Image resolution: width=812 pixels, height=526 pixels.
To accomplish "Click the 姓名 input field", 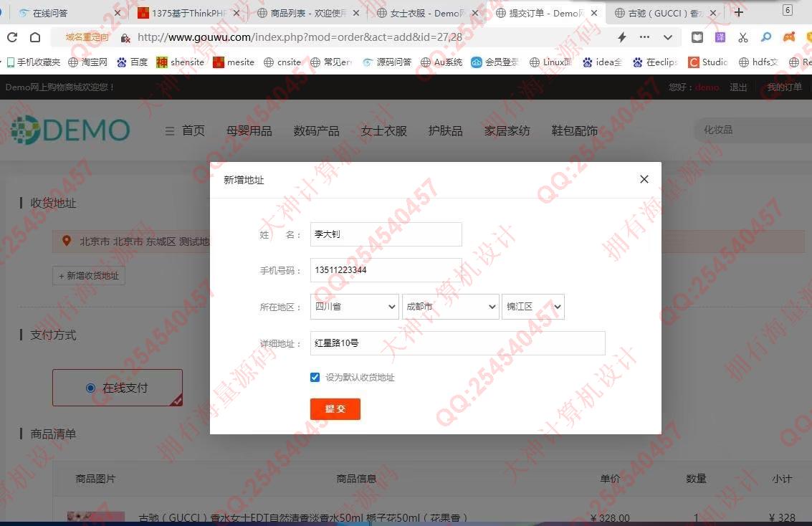I will pyautogui.click(x=386, y=234).
